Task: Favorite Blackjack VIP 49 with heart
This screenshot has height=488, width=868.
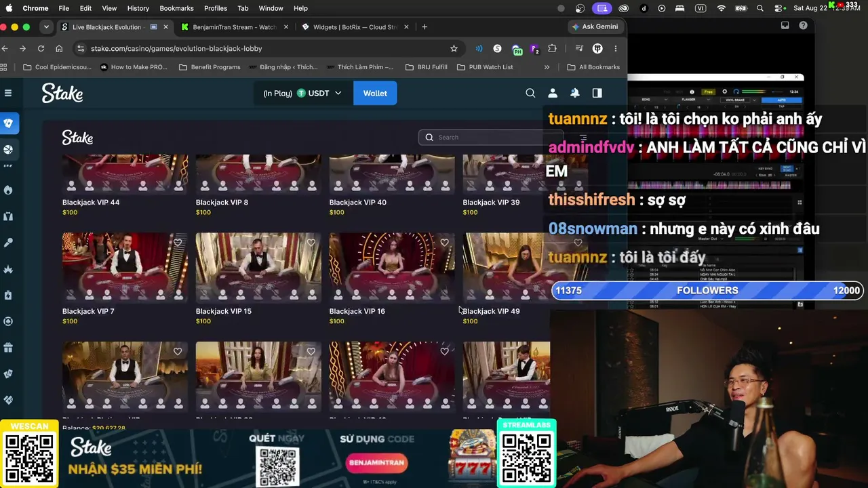Action: pos(578,243)
